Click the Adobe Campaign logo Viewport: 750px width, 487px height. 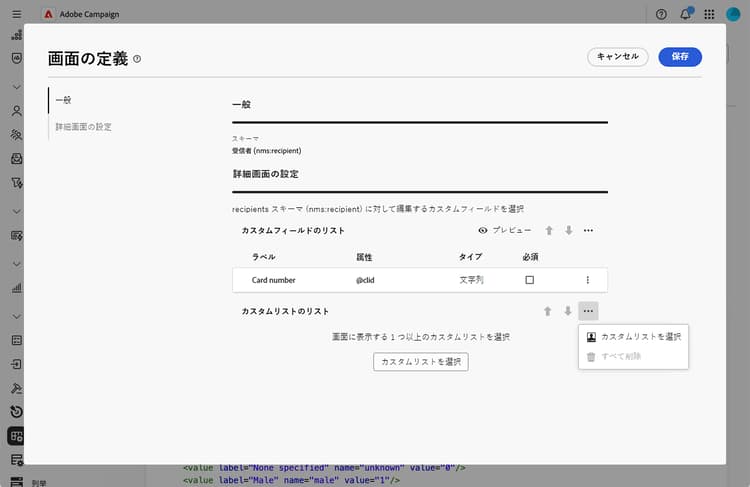pyautogui.click(x=48, y=14)
